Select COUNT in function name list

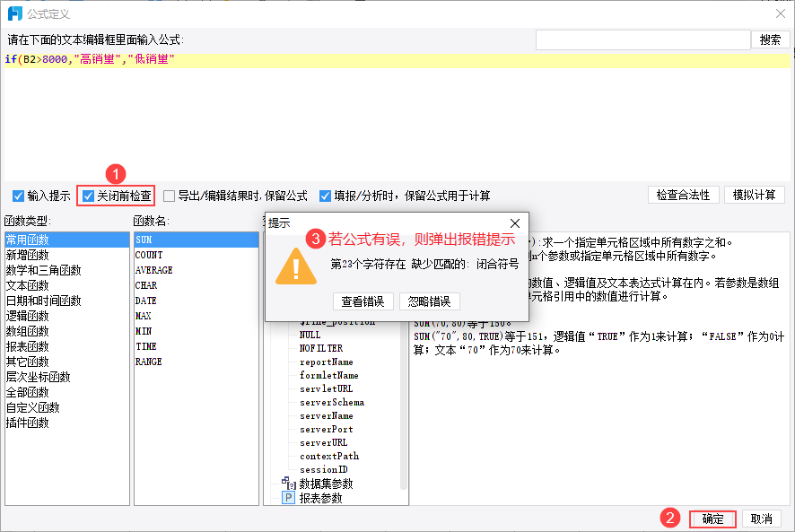click(197, 255)
